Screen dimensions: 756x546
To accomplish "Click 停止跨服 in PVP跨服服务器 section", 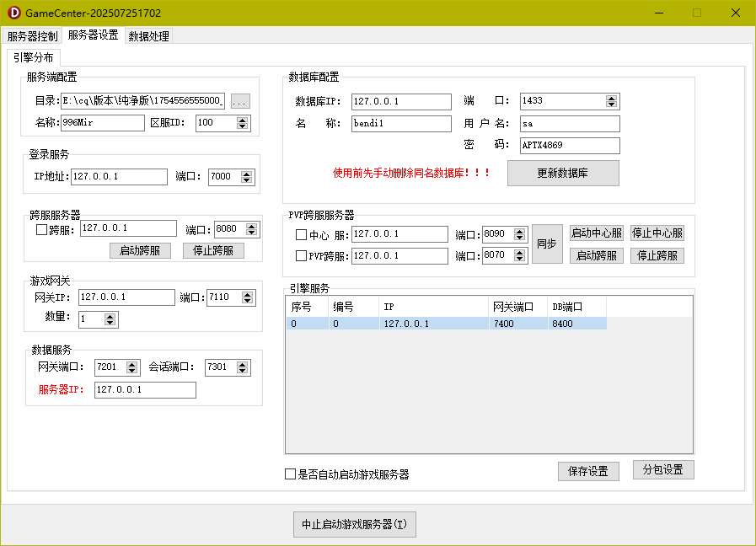I will tap(657, 255).
